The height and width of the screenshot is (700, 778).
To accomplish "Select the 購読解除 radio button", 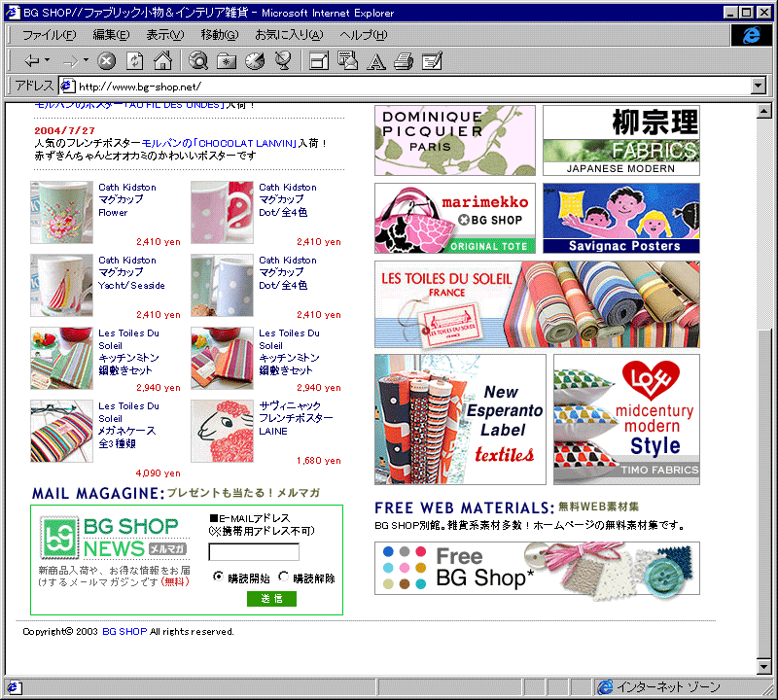I will (283, 577).
